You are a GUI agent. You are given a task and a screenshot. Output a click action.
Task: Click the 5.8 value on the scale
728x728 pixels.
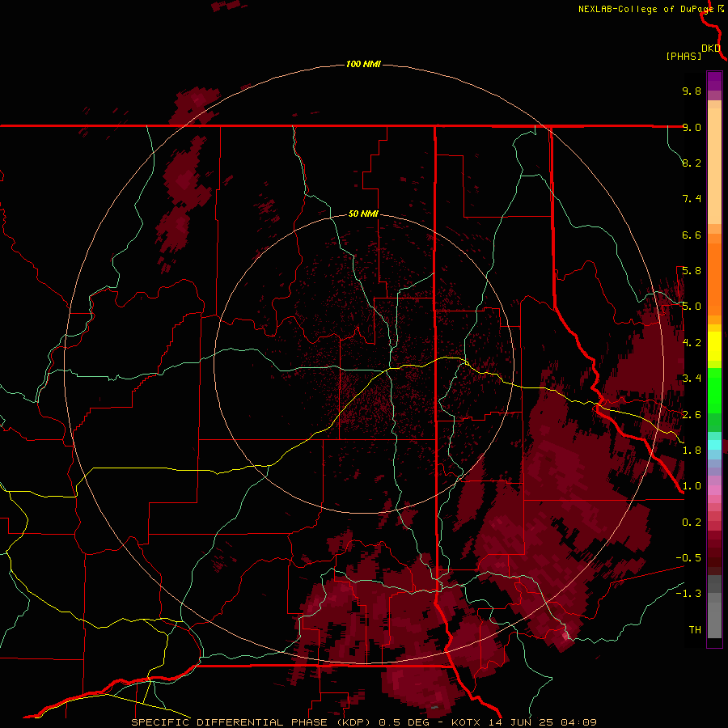(x=692, y=271)
